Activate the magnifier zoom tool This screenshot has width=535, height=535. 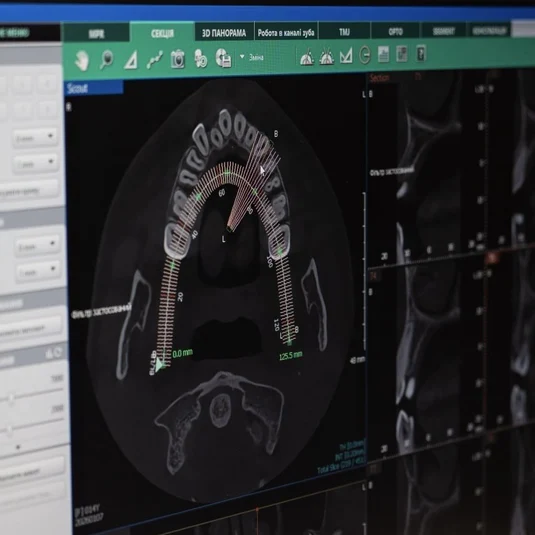[106, 59]
